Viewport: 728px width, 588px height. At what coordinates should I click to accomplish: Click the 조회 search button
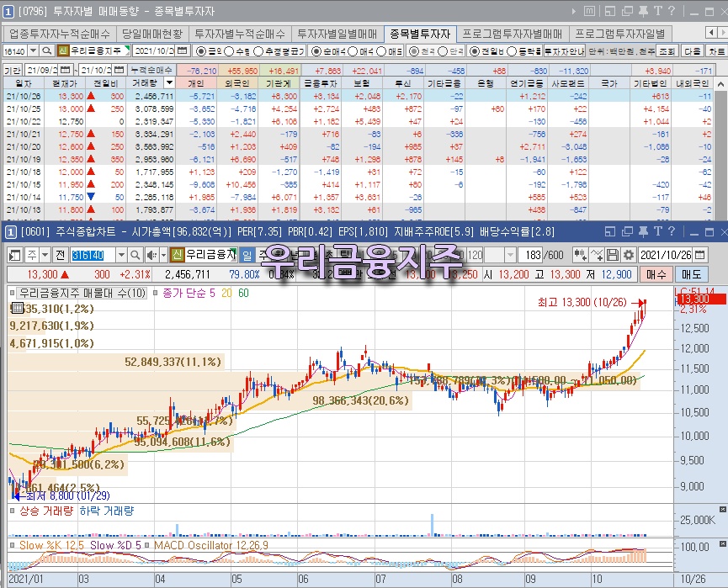[x=667, y=50]
